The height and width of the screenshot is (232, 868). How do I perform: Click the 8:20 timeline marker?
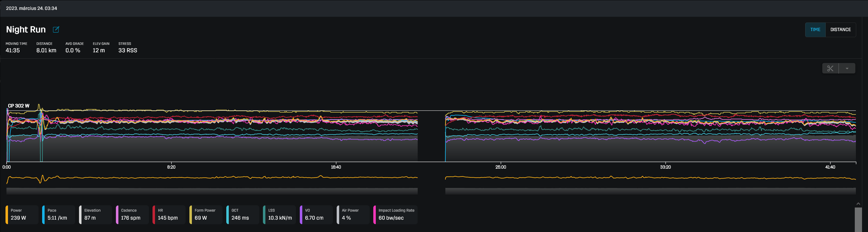[x=171, y=167]
